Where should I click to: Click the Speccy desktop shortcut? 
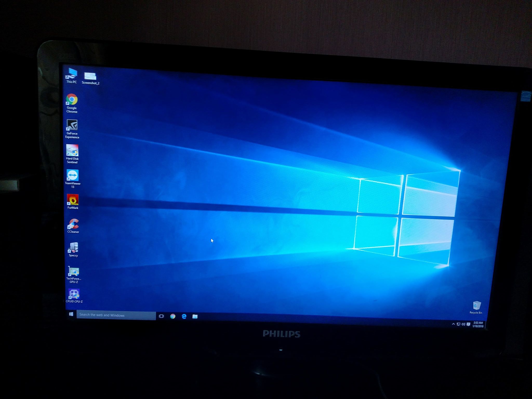tap(73, 248)
